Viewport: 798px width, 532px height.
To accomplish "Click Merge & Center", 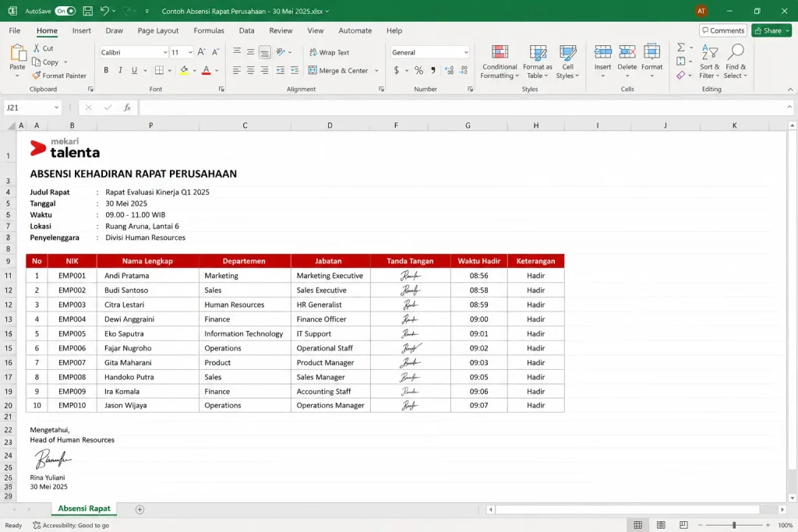I will pos(338,71).
